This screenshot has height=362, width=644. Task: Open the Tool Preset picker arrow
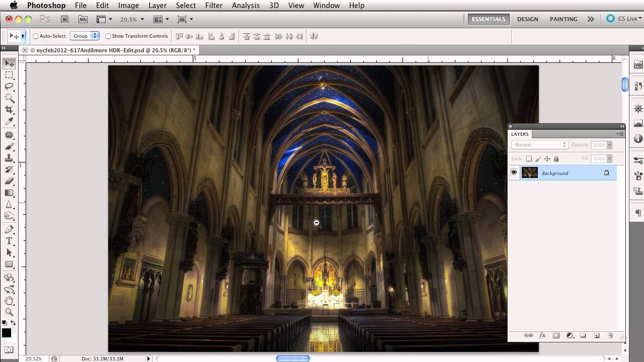point(23,36)
